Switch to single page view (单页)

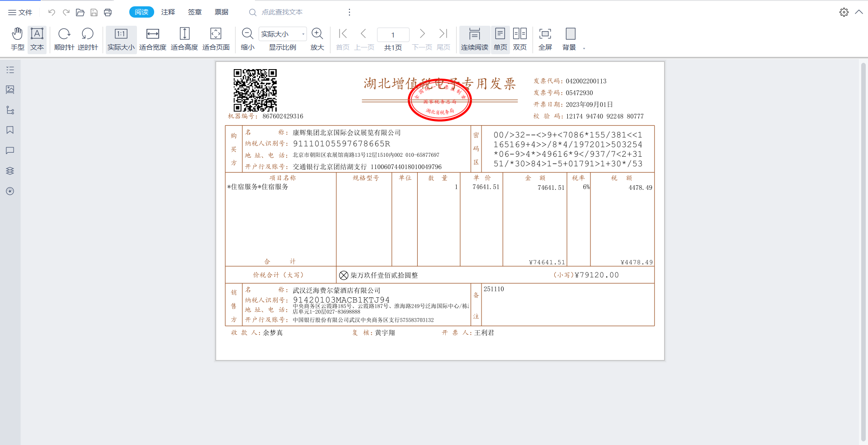pyautogui.click(x=500, y=39)
